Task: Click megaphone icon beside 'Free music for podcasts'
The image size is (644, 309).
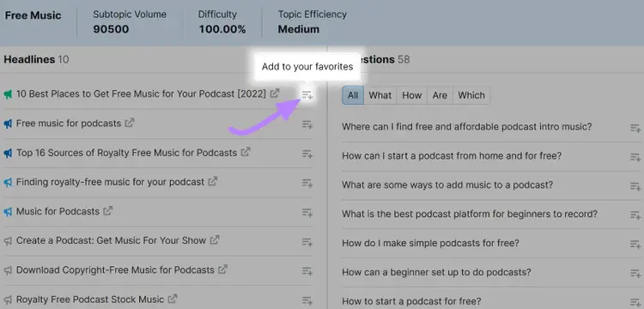Action: pos(8,124)
